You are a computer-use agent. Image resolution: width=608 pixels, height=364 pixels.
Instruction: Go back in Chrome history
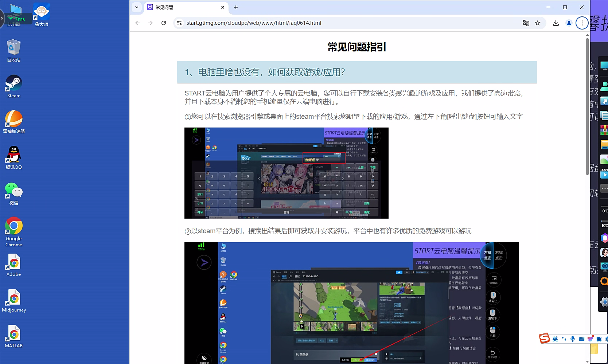point(137,23)
